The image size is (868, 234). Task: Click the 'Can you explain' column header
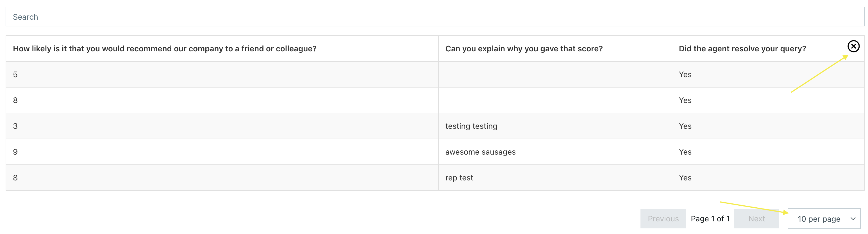524,49
